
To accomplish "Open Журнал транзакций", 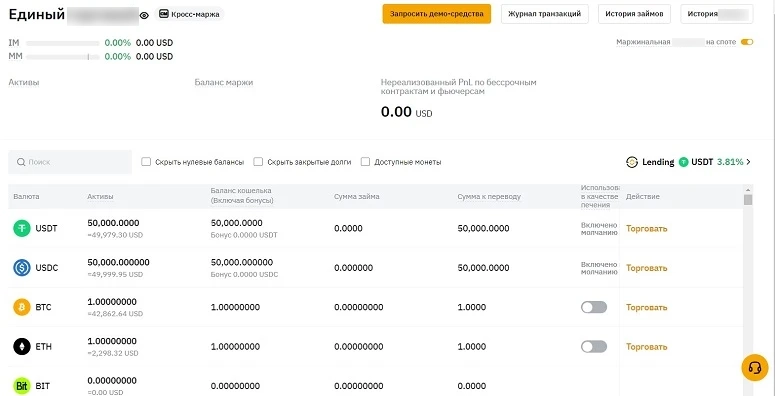I will (545, 14).
